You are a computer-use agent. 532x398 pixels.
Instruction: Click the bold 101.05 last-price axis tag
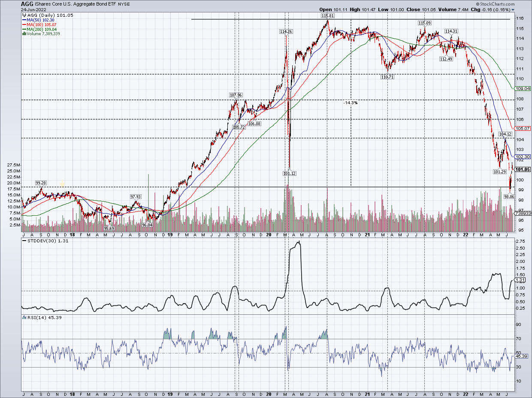[x=522, y=169]
